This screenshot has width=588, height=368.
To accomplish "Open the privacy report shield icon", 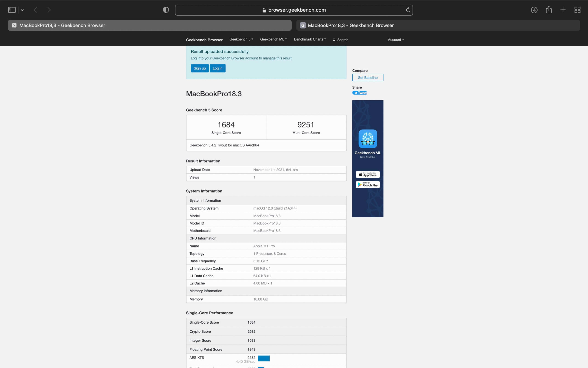I will pos(166,10).
